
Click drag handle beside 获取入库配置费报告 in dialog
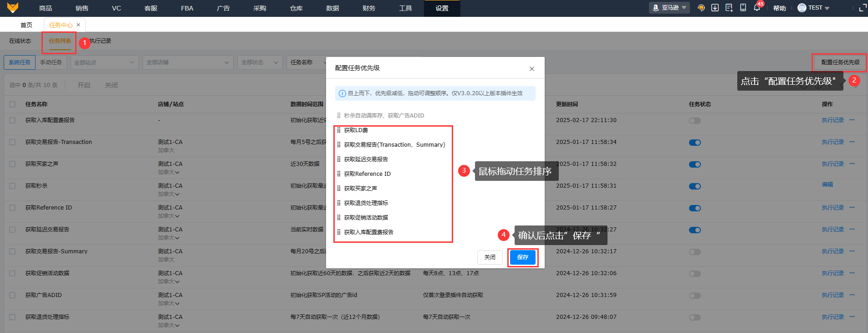tap(339, 232)
